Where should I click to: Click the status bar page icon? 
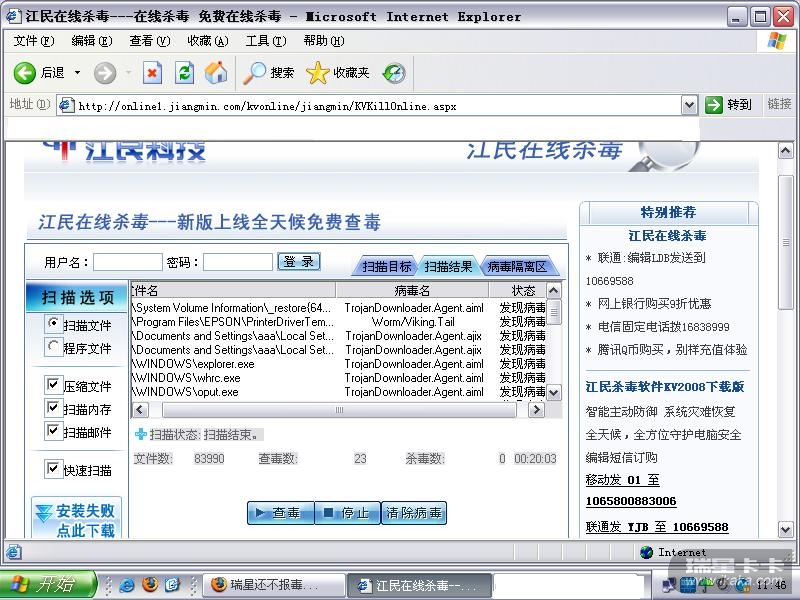pyautogui.click(x=13, y=552)
